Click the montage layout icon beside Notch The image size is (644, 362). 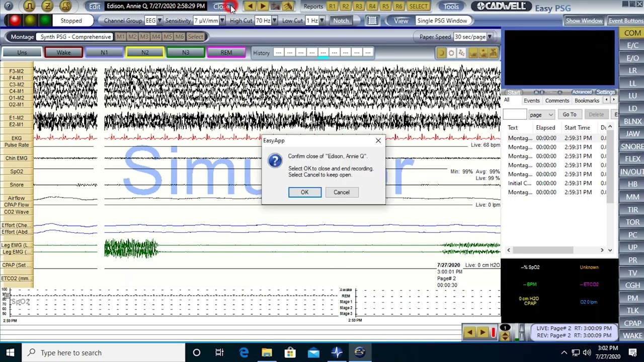[x=372, y=21]
